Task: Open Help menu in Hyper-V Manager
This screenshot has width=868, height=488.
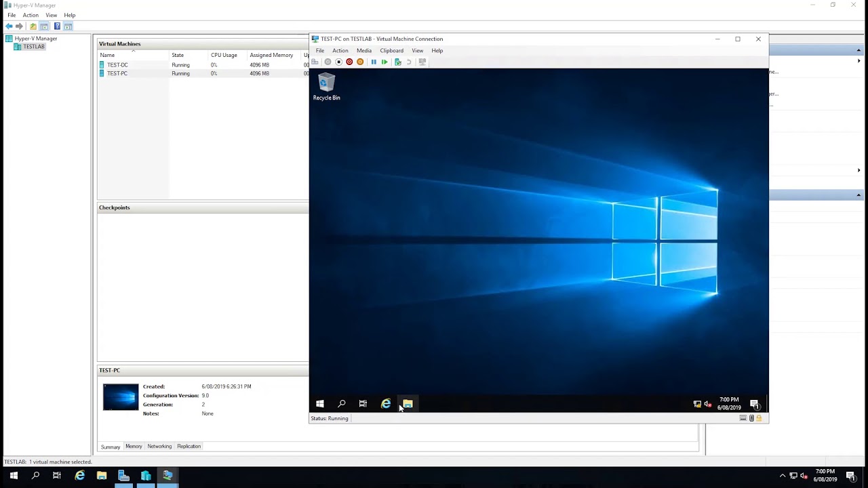Action: pos(70,15)
